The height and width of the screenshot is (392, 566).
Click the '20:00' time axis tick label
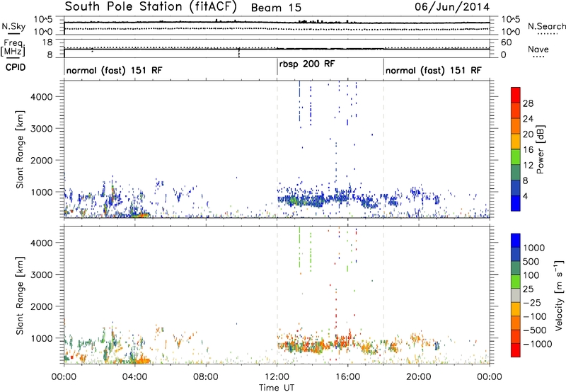419,376
